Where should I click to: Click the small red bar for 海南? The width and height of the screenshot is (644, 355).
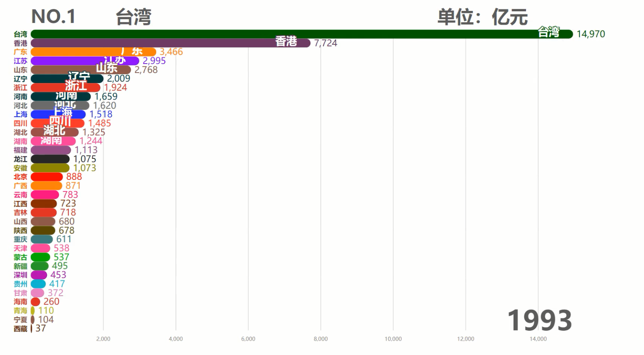click(36, 302)
